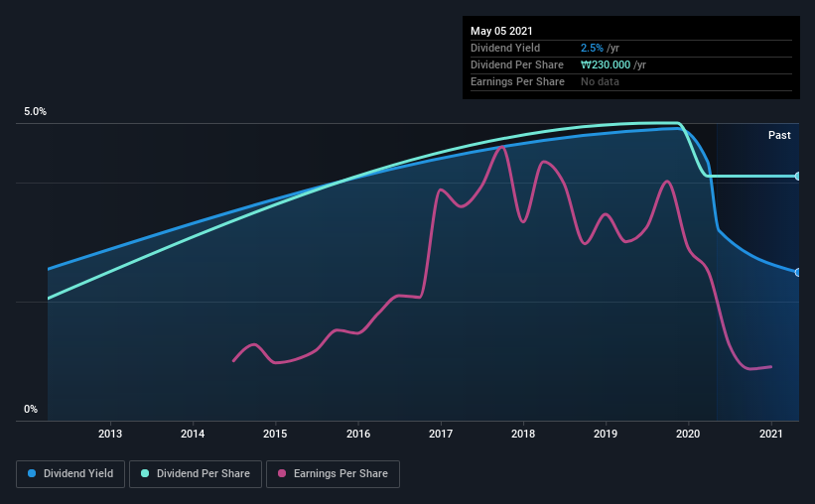815x504 pixels.
Task: Click the May 05 2021 tooltip heading
Action: 501,31
